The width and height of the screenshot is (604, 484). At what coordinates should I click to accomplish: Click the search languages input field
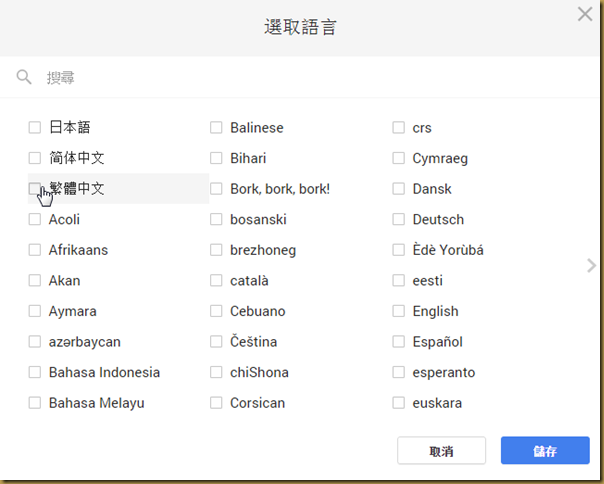coord(300,77)
